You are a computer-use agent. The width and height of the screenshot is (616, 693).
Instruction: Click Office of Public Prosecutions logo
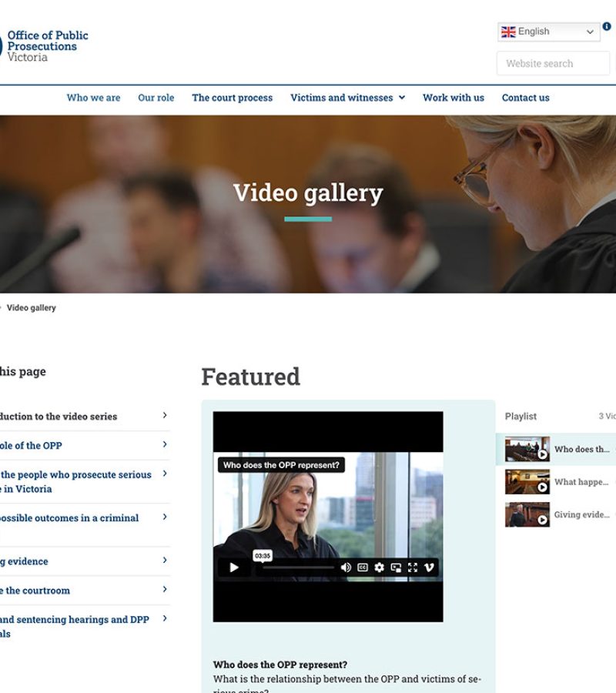[44, 46]
